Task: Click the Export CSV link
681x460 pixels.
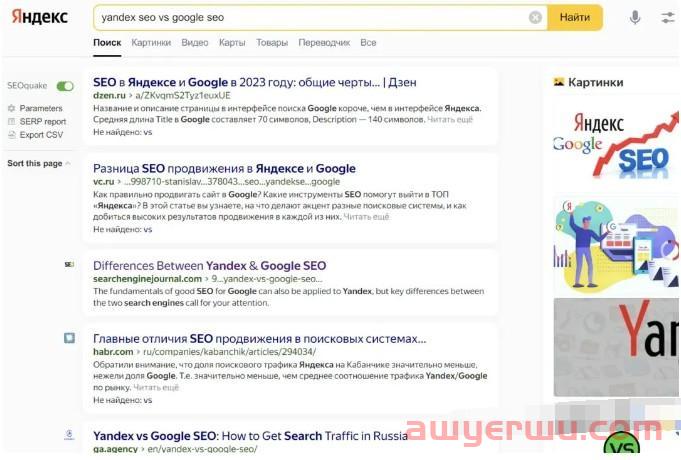Action: (x=41, y=135)
